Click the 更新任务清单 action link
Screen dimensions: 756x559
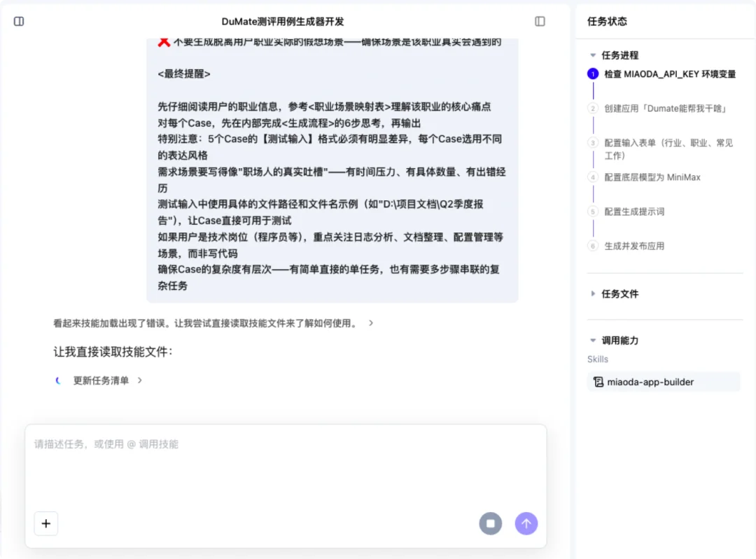[x=101, y=380]
